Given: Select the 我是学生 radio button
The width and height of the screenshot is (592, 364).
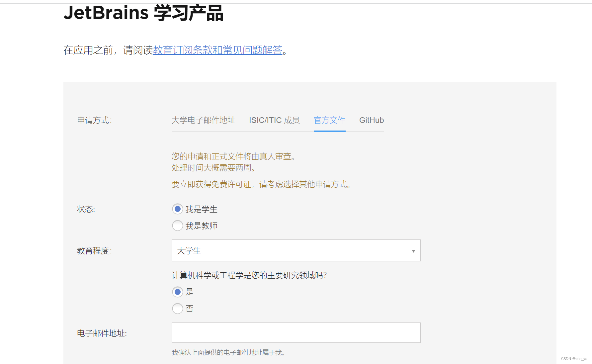Looking at the screenshot, I should (x=178, y=209).
